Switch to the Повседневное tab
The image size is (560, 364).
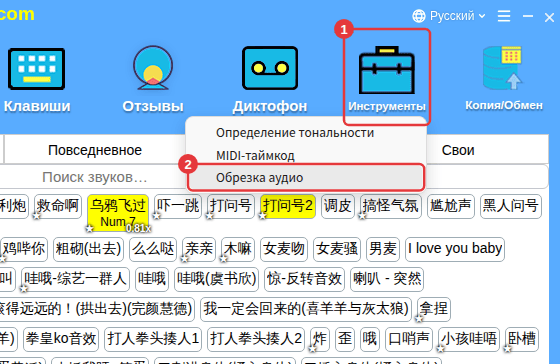[95, 150]
